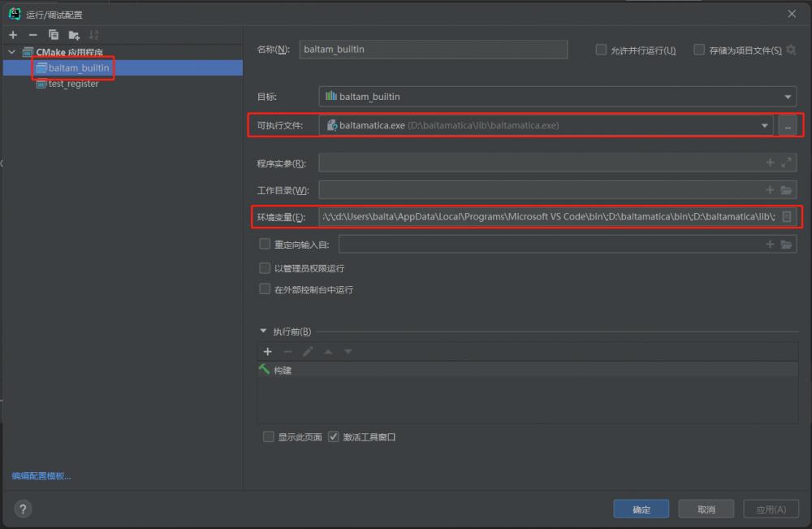Viewport: 812px width, 529px height.
Task: Toggle 以管理员权限运行 checkbox
Action: 265,268
